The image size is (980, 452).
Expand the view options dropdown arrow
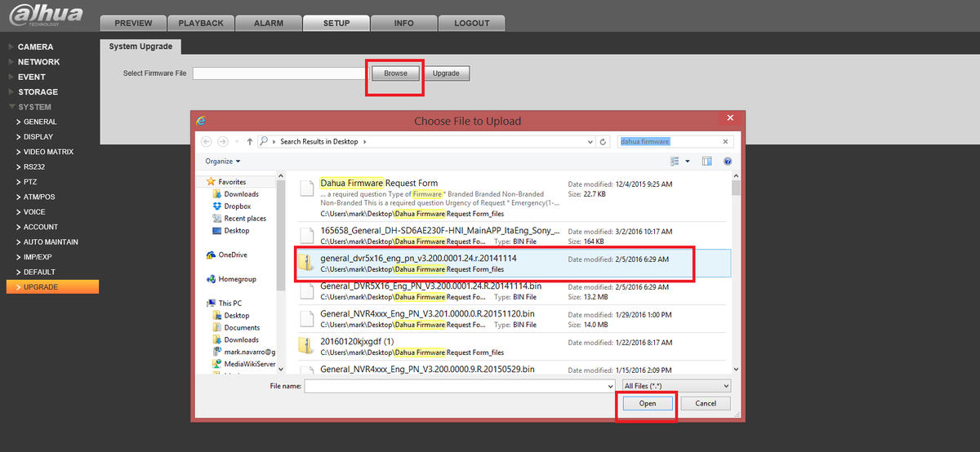[688, 162]
